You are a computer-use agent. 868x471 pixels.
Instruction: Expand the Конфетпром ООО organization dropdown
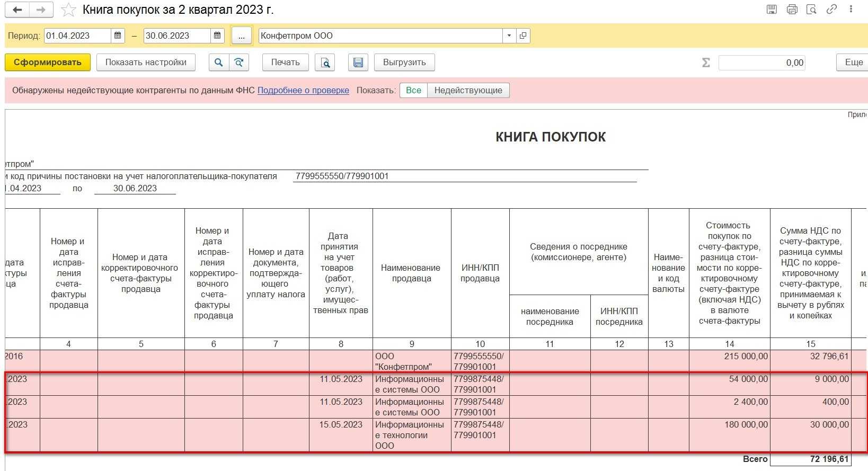[x=509, y=36]
